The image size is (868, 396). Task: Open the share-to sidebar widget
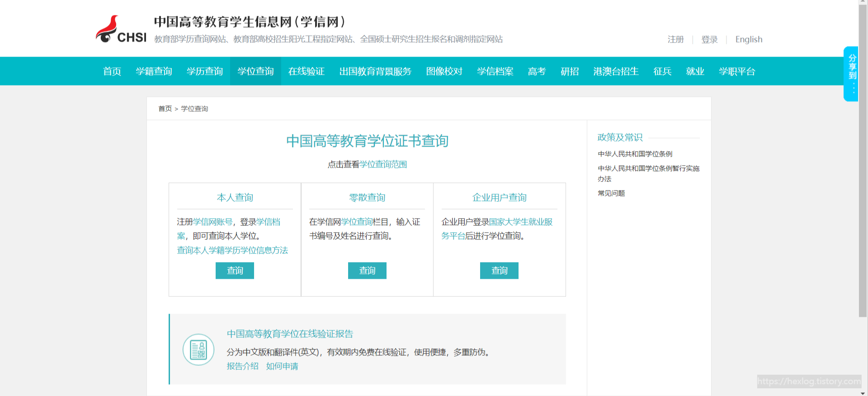pyautogui.click(x=851, y=74)
